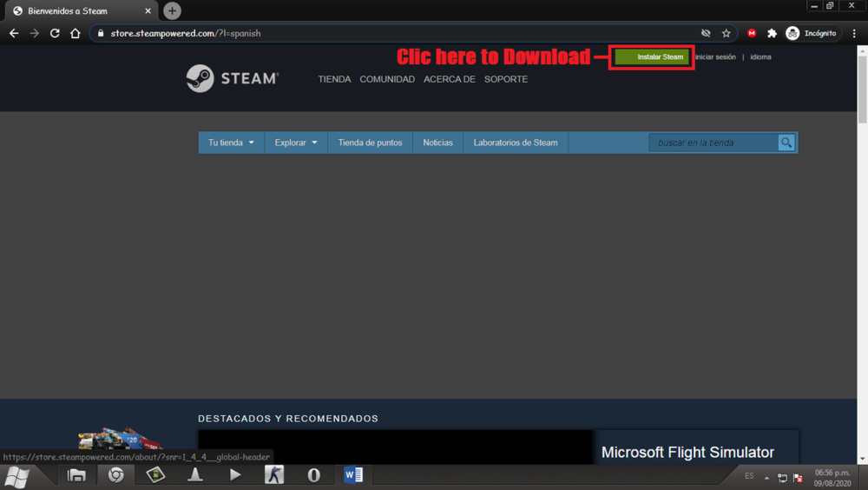
Task: Click the iniciar sesión link
Action: 715,56
